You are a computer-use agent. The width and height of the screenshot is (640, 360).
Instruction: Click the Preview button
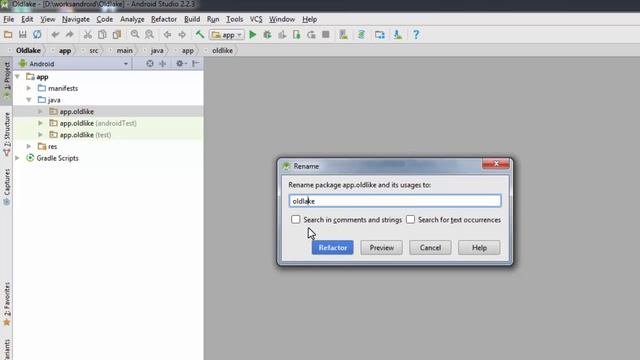click(381, 247)
